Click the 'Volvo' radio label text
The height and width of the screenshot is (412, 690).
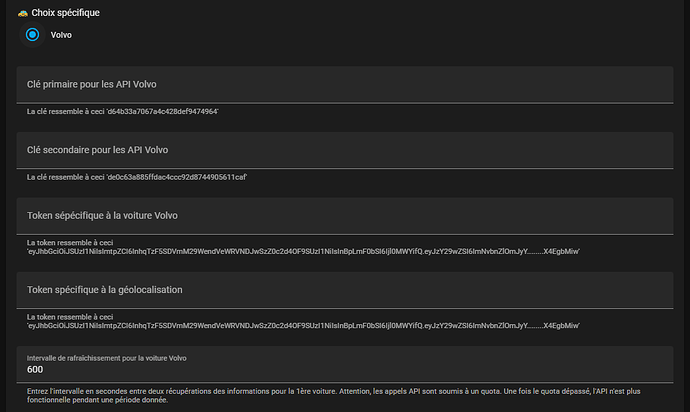coord(61,35)
